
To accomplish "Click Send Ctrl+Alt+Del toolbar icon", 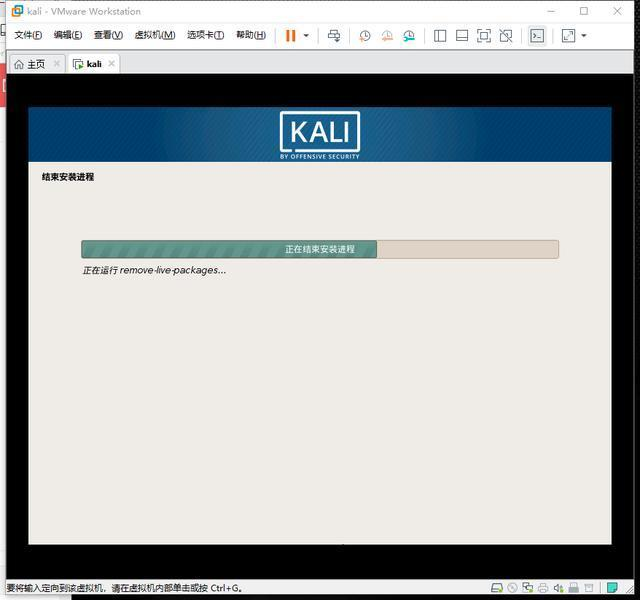I will tap(334, 36).
